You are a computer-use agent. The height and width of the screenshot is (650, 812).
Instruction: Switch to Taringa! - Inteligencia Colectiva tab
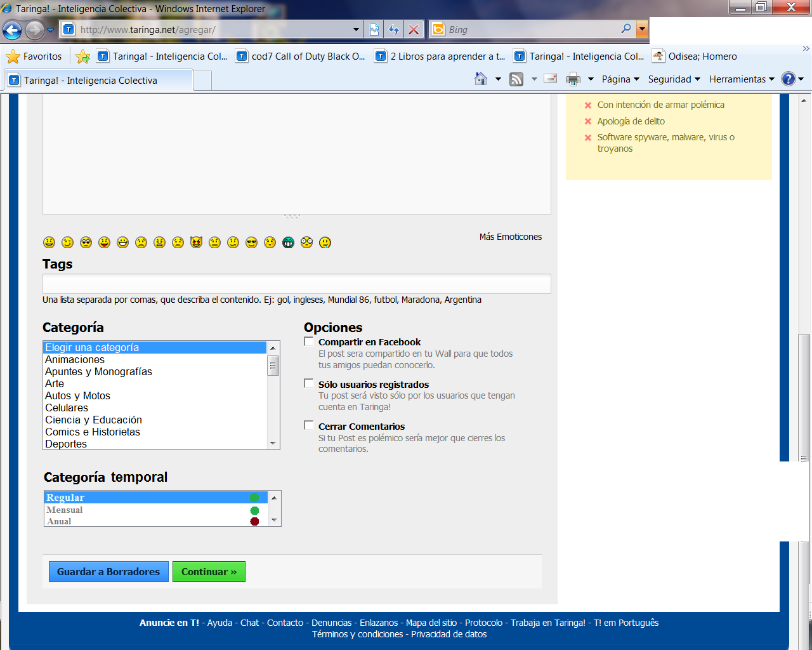[98, 81]
